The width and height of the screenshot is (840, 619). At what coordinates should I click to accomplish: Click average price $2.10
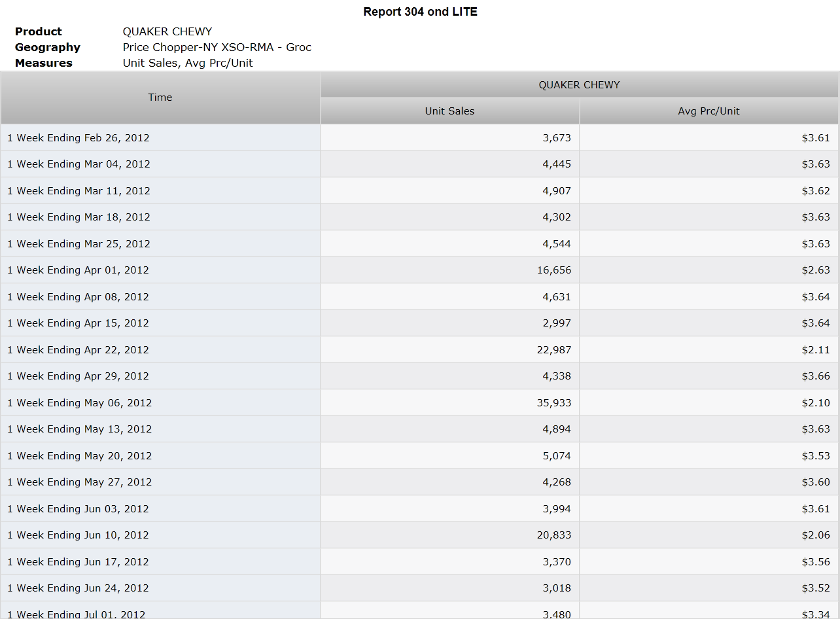pyautogui.click(x=816, y=402)
